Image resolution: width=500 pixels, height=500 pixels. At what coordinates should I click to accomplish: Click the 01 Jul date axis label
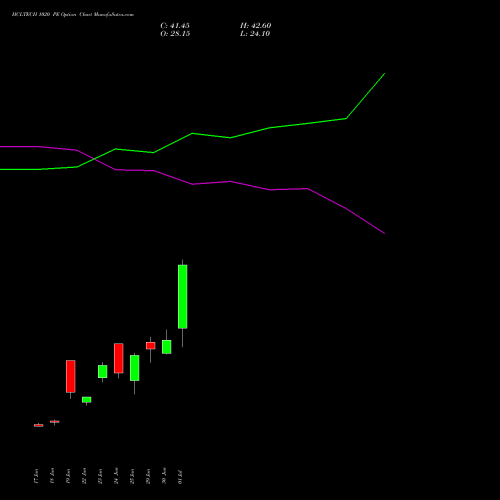[x=180, y=477]
